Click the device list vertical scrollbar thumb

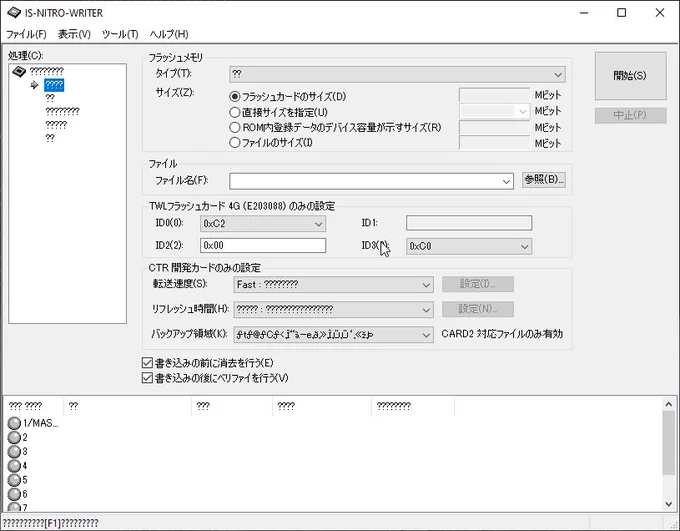tap(668, 442)
